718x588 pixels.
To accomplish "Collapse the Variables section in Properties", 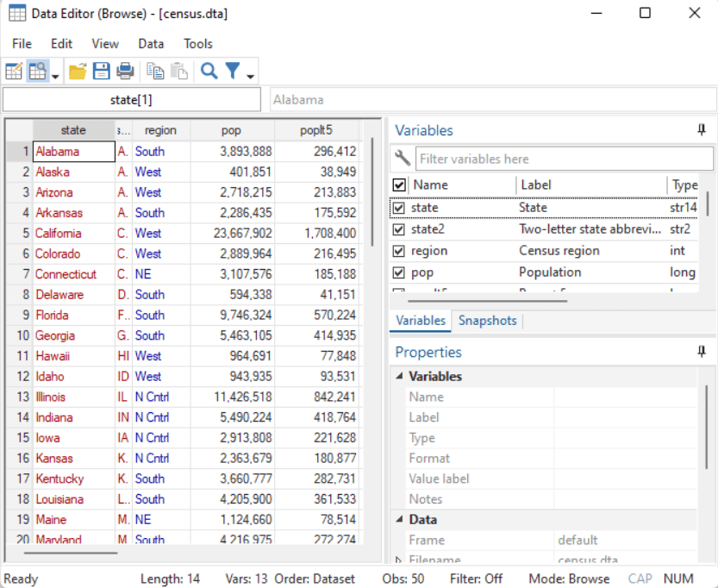I will click(x=399, y=377).
